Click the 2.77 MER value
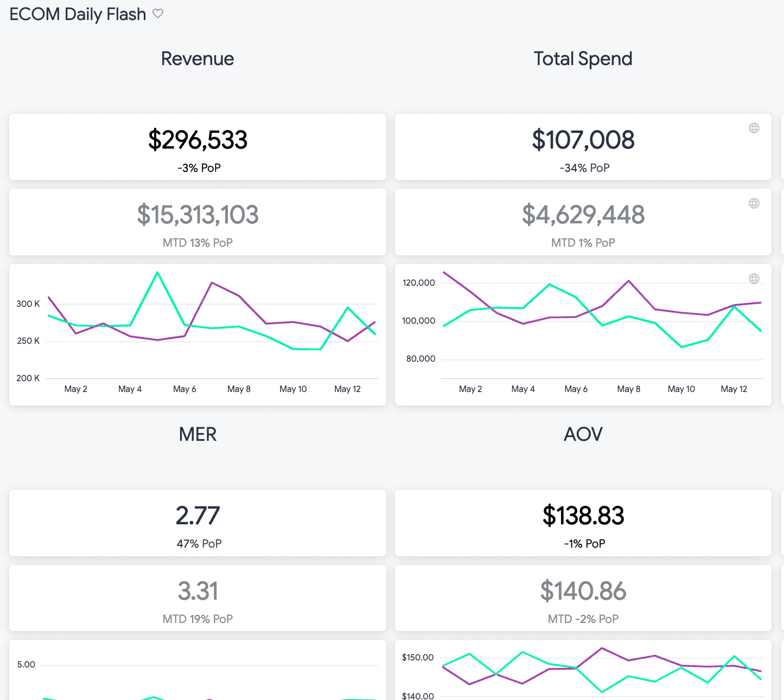Viewport: 784px width, 700px height. [198, 516]
